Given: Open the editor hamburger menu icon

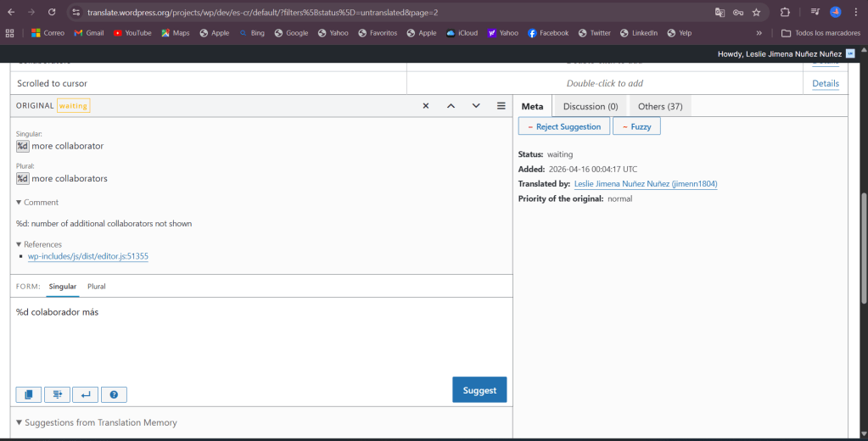Looking at the screenshot, I should pos(501,106).
